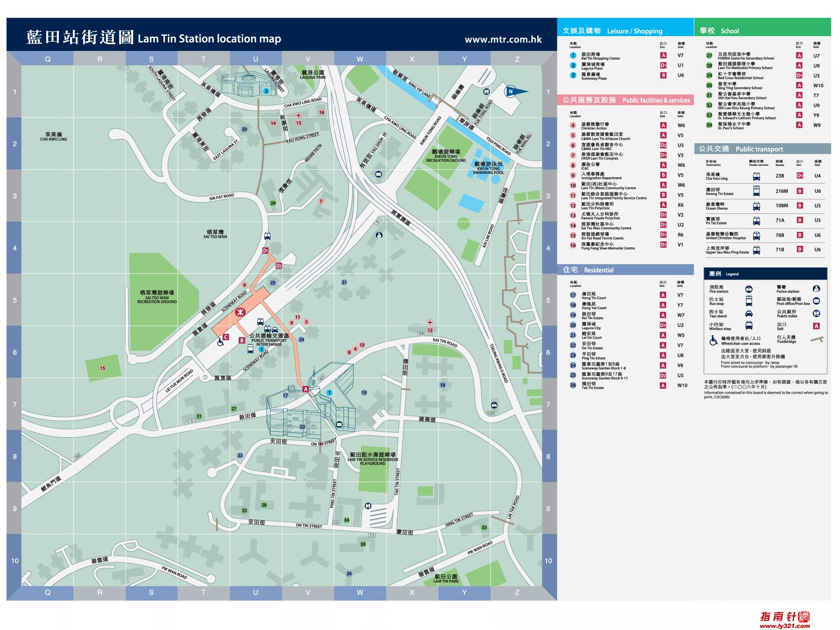The image size is (840, 630).
Task: Click the Exit D1 marker on the map
Action: [x=265, y=250]
